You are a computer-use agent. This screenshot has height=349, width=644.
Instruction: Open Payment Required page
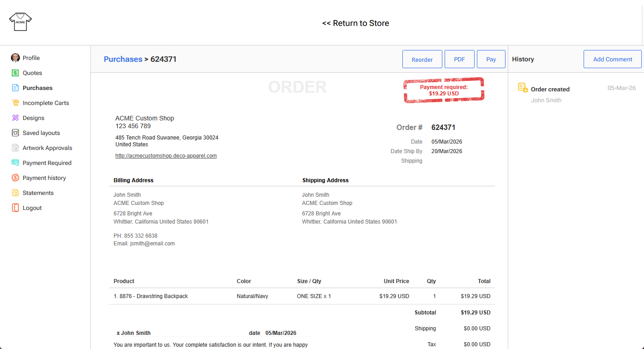coord(47,163)
